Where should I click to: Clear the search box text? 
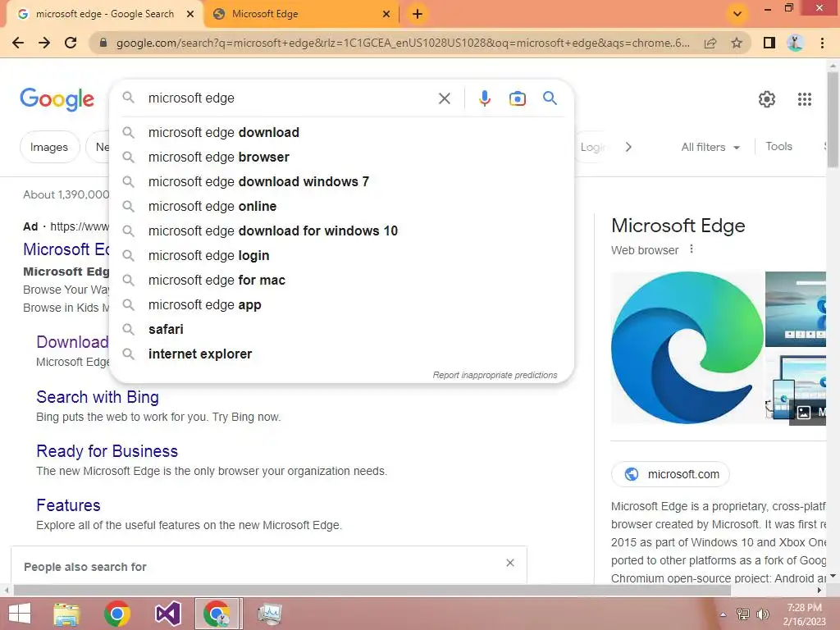(x=444, y=98)
